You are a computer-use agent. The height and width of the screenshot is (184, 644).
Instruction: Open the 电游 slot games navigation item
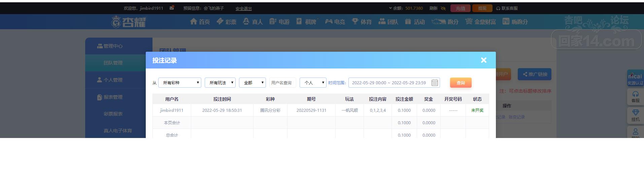click(279, 21)
